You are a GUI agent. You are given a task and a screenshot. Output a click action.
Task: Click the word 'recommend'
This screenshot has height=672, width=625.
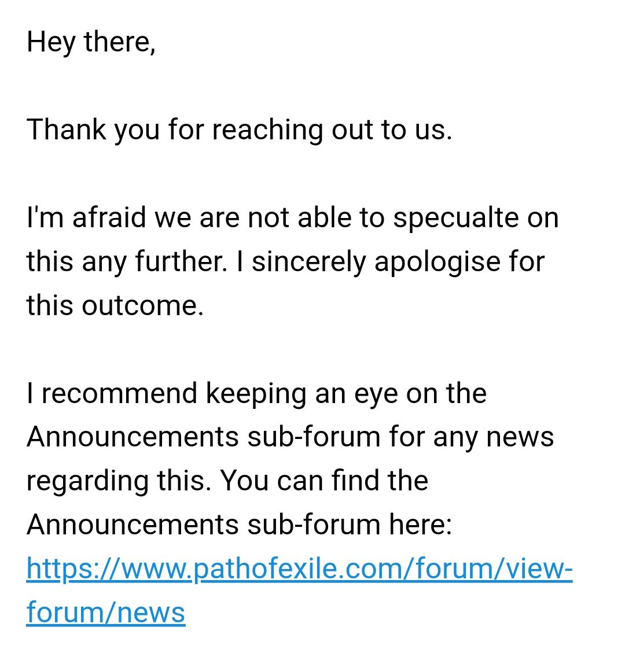[x=119, y=393]
